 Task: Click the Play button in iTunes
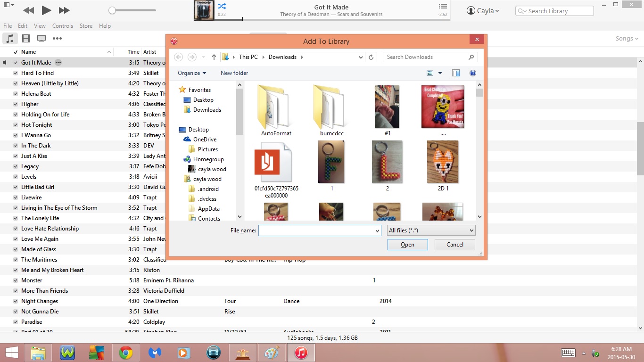click(46, 10)
